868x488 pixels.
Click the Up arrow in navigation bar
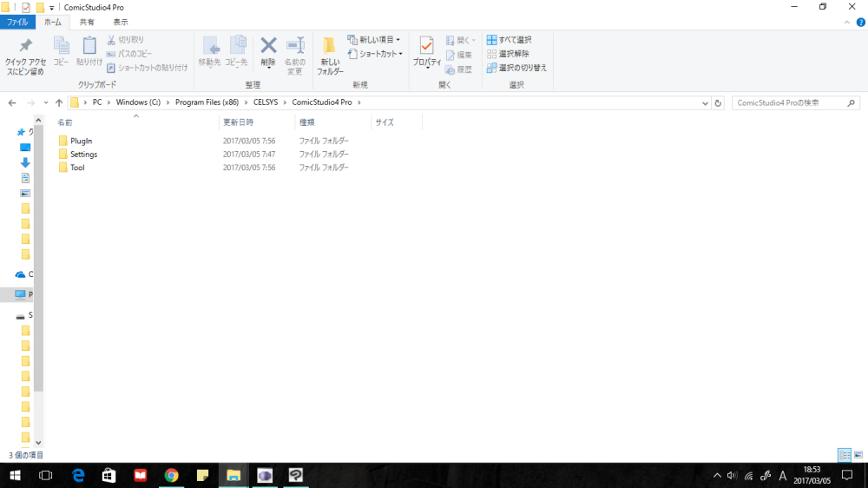coord(58,102)
